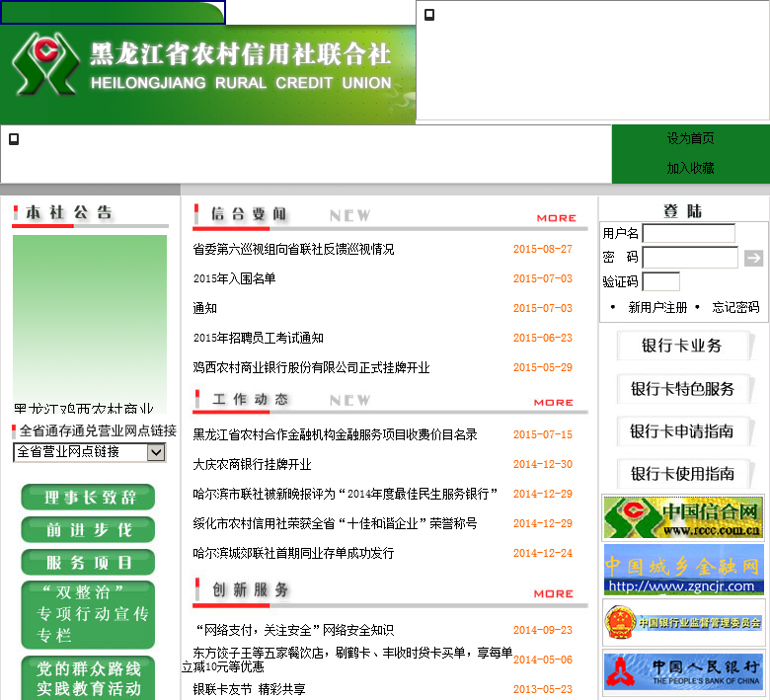Open 服务项目 menu button
Viewport: 770px width, 700px height.
pos(88,562)
